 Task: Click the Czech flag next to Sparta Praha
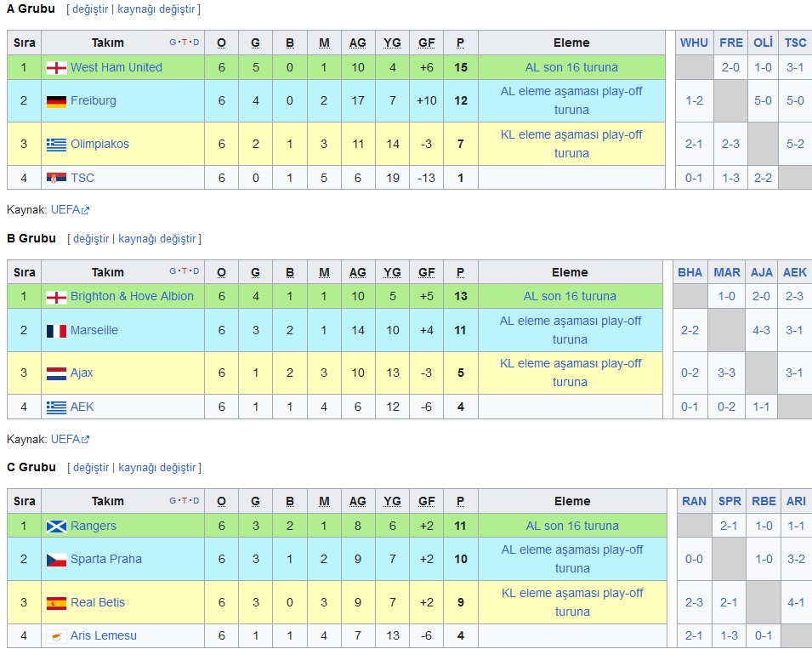pyautogui.click(x=56, y=560)
